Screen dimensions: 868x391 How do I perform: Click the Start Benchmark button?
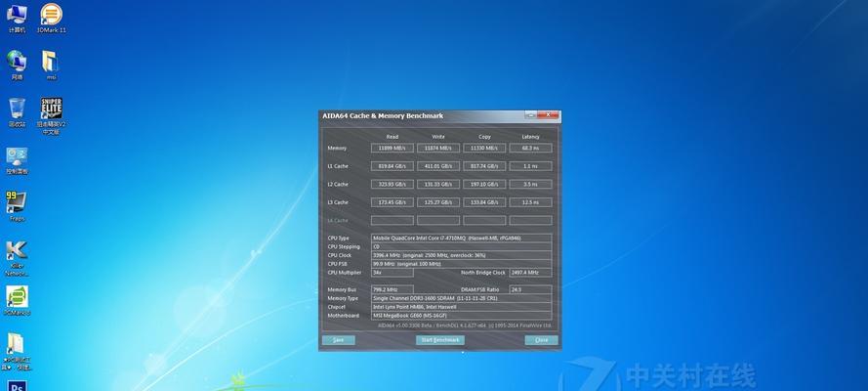point(440,340)
